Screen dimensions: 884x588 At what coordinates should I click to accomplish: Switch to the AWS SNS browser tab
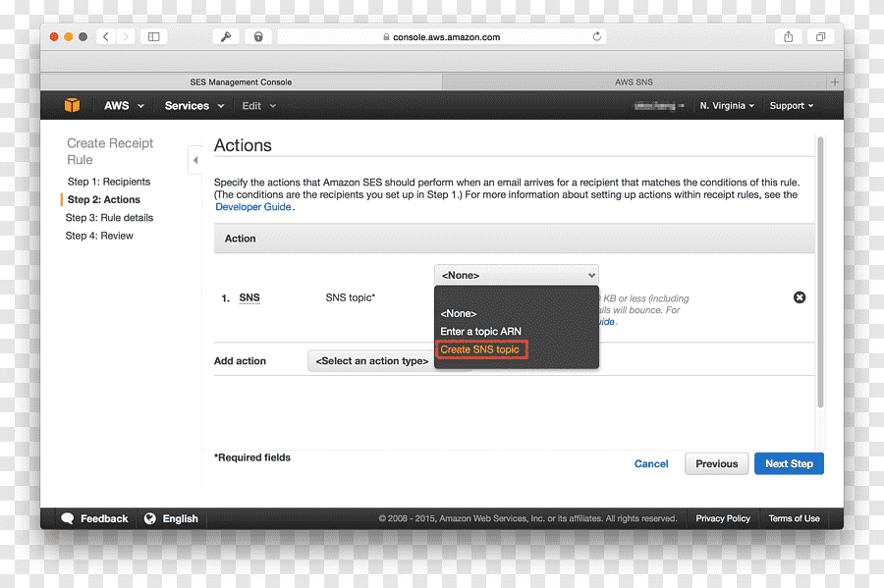tap(634, 82)
